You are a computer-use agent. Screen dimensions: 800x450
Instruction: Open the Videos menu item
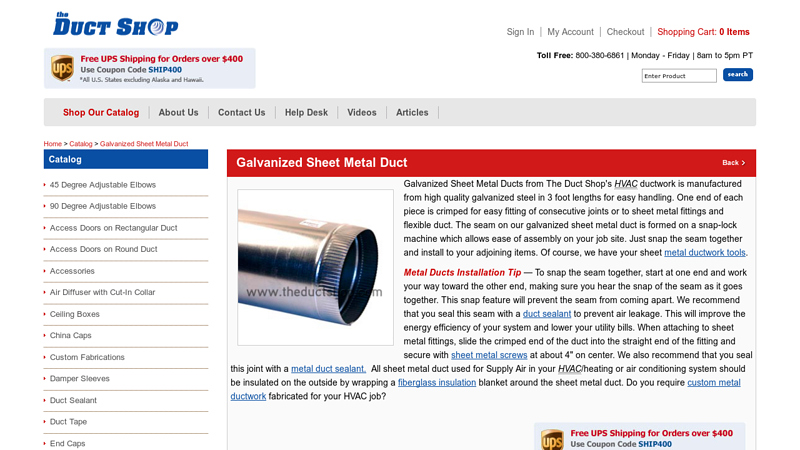pos(362,112)
